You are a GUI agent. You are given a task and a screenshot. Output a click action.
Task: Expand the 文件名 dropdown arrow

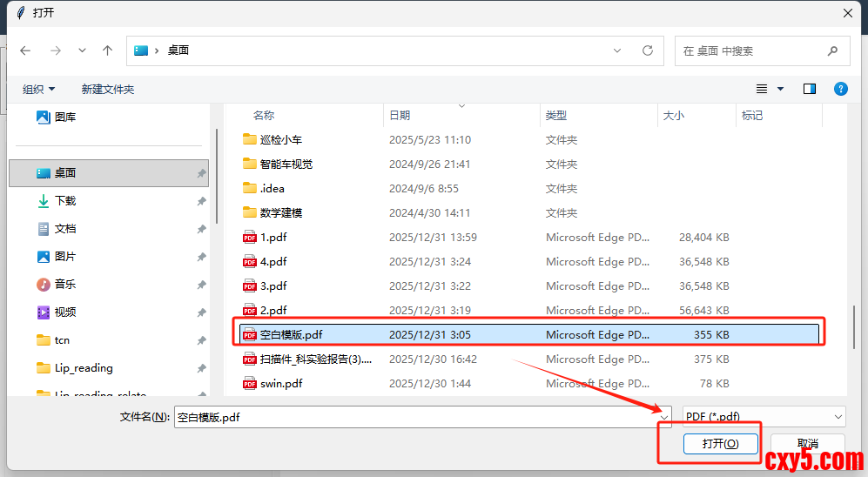coord(664,417)
